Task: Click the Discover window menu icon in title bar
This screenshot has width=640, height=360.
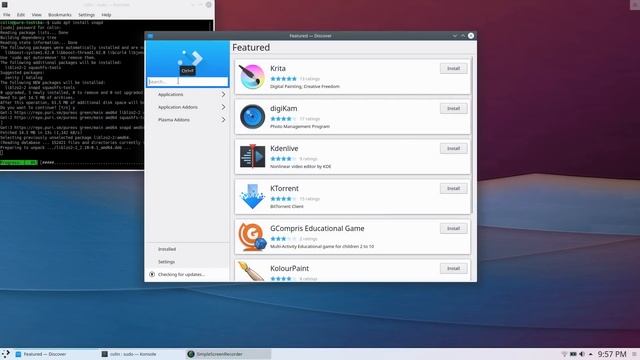Action: click(x=150, y=36)
